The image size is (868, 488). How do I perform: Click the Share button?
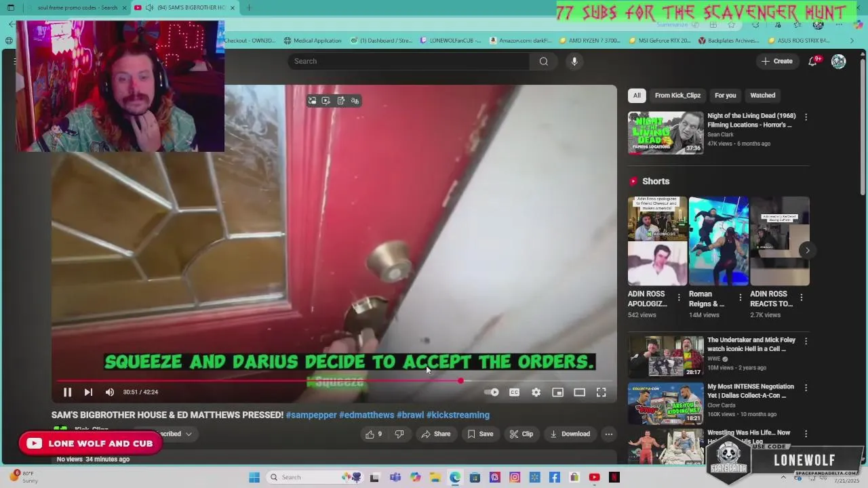tap(435, 434)
